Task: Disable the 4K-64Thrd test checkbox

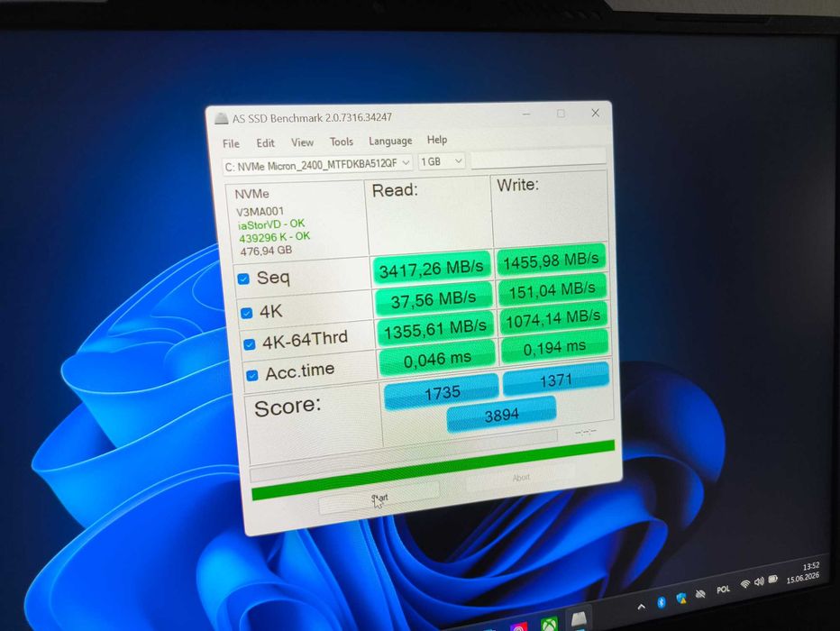Action: pos(249,343)
